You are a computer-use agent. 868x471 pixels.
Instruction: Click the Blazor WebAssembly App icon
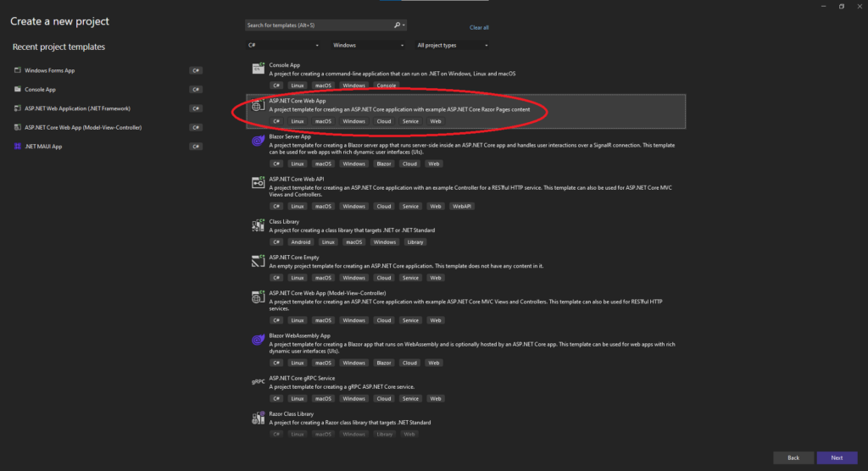[x=258, y=340]
